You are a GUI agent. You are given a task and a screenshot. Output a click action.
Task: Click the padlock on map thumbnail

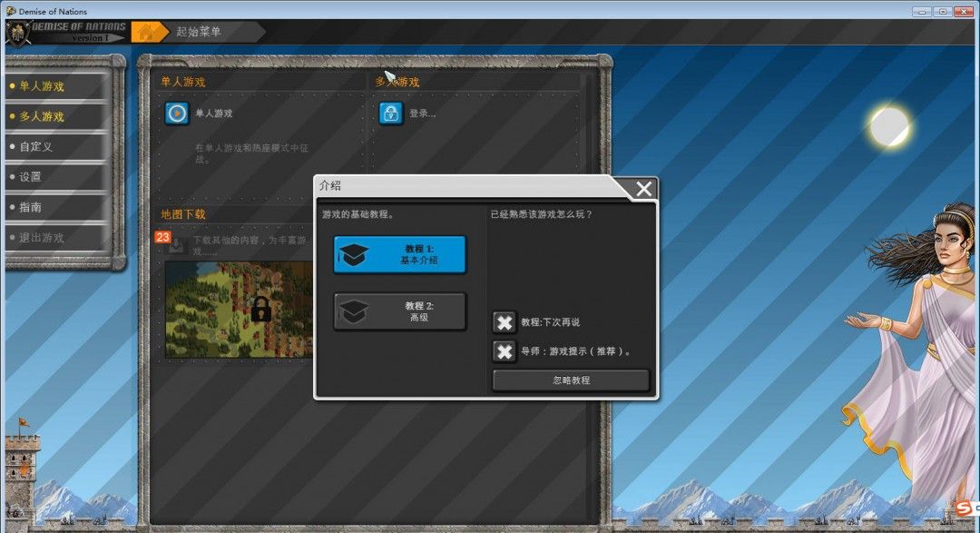260,309
